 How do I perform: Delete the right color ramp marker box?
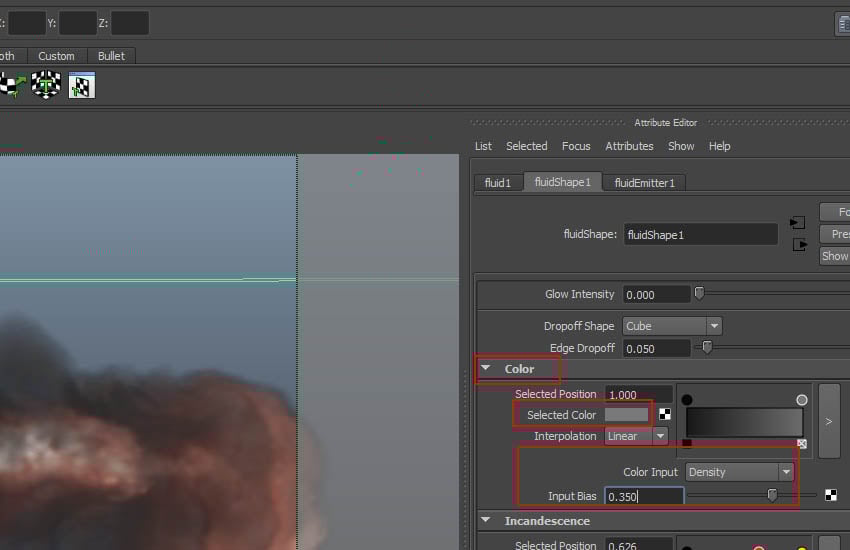pos(802,444)
